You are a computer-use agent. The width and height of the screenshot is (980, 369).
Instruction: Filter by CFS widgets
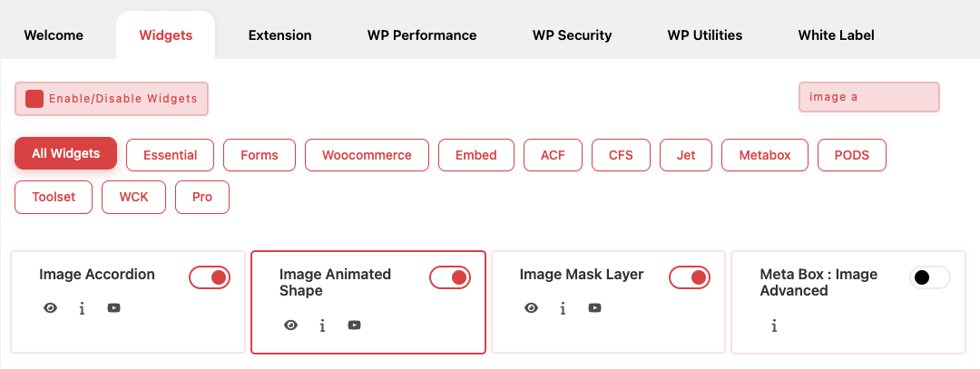622,155
